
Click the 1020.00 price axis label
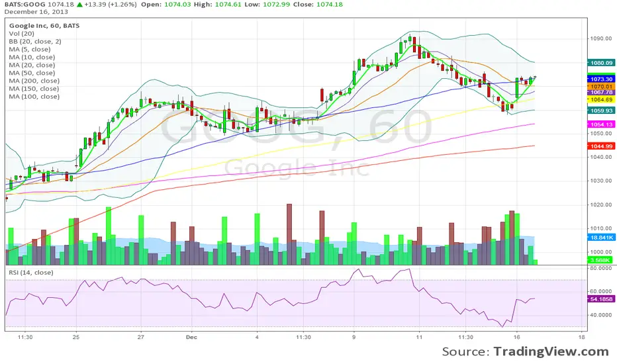[x=601, y=205]
